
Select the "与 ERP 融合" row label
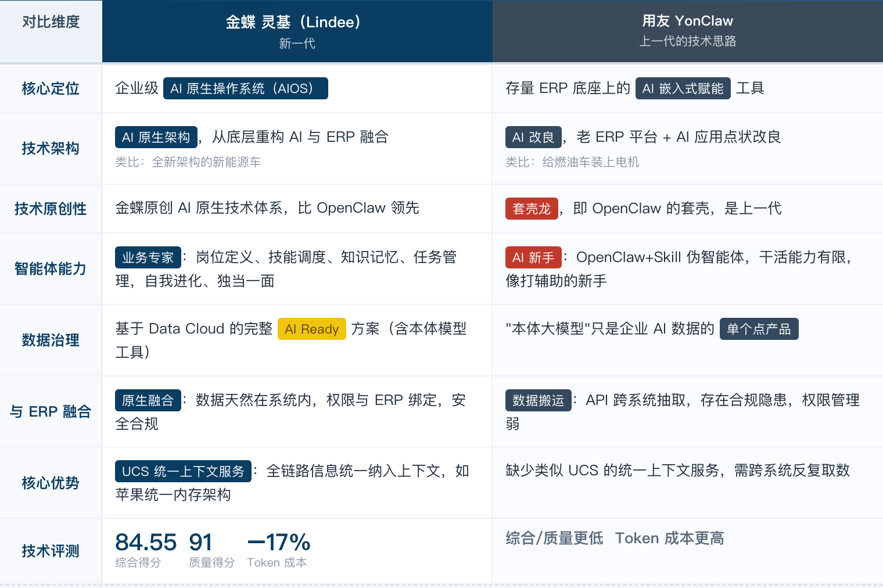coord(51,411)
